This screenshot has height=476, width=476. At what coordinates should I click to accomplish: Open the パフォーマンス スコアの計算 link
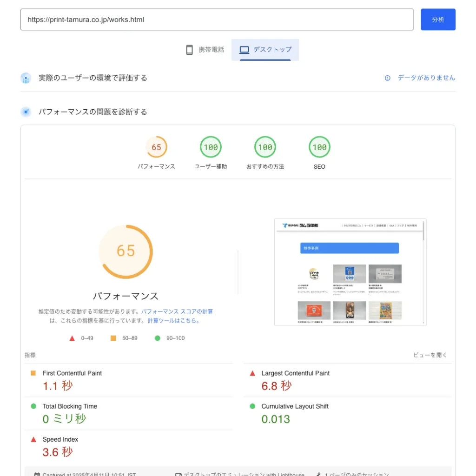(x=177, y=311)
